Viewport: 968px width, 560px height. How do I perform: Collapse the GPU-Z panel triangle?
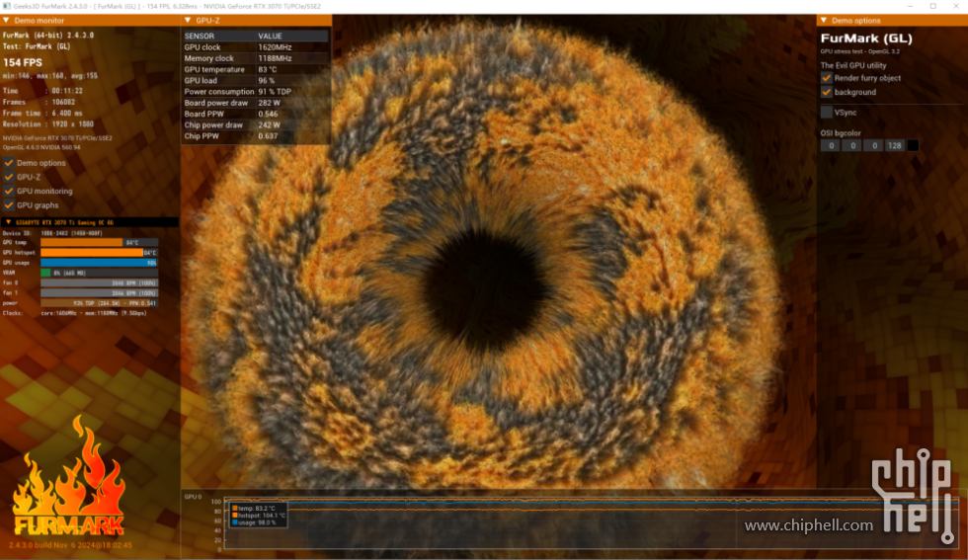pyautogui.click(x=188, y=21)
